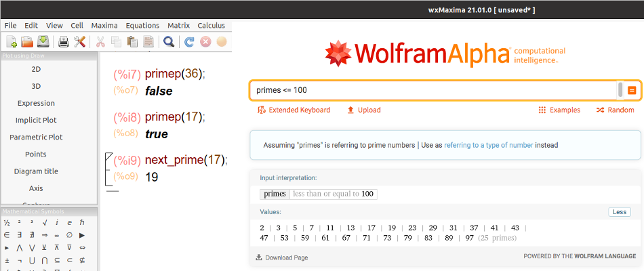The height and width of the screenshot is (271, 644).
Task: Click the orange circle toolbar icon
Action: point(222,41)
